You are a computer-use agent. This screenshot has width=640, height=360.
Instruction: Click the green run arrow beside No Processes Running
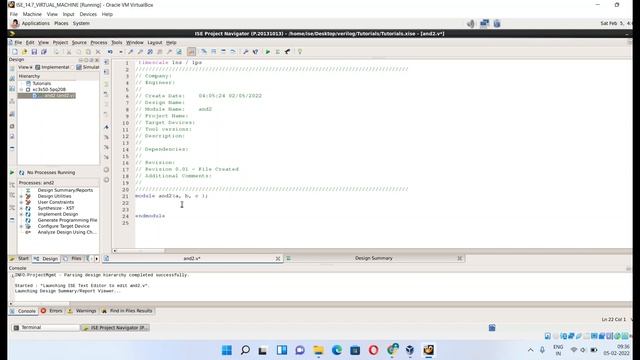(12, 173)
